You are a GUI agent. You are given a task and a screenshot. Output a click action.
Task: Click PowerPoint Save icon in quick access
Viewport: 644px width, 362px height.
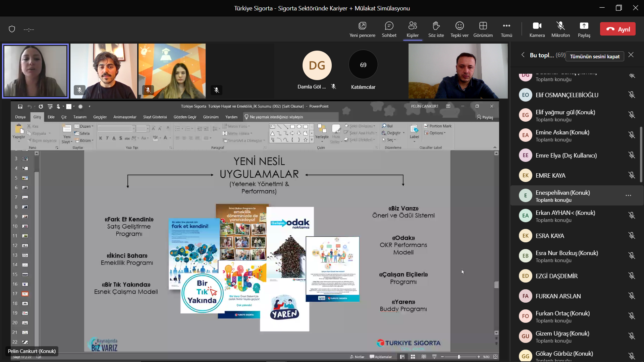point(20,107)
